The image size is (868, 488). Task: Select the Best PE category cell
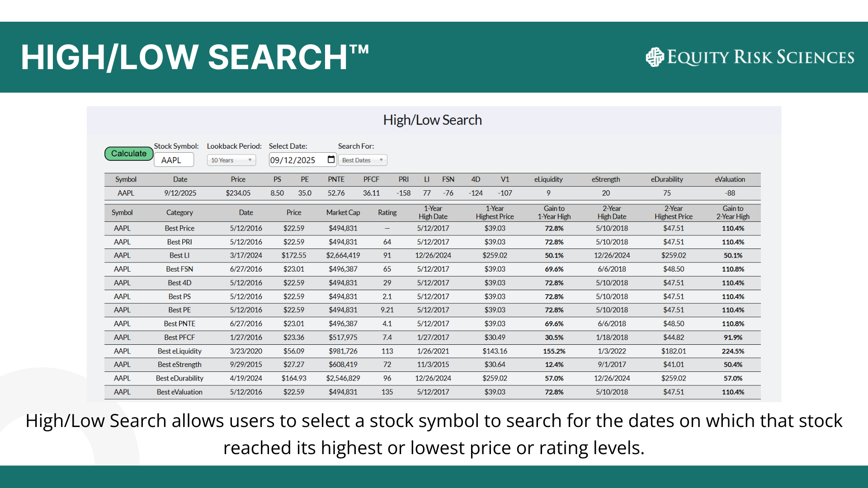coord(179,310)
